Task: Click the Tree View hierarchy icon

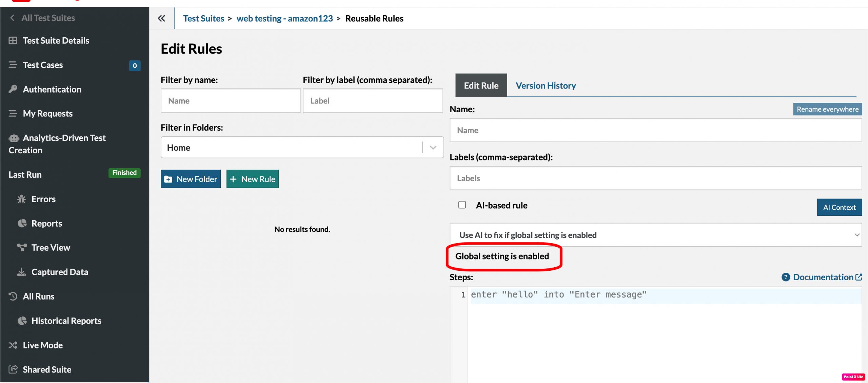Action: coord(22,248)
